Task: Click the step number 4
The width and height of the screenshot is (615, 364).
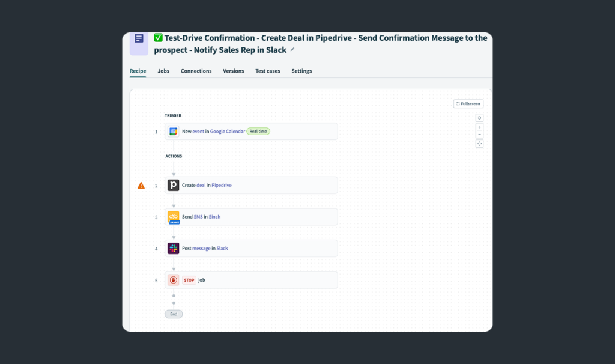Action: coord(156,249)
